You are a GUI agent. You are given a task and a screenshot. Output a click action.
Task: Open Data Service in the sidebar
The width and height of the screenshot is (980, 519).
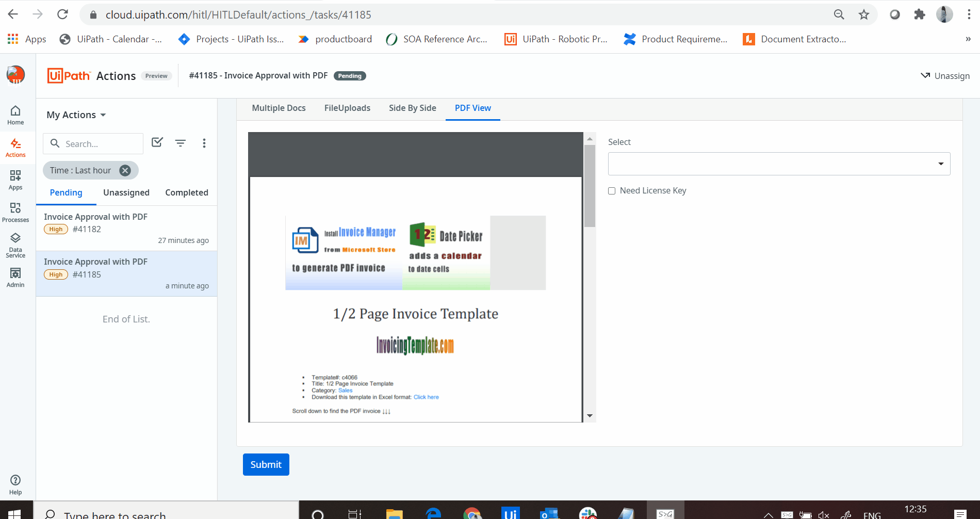pos(15,245)
